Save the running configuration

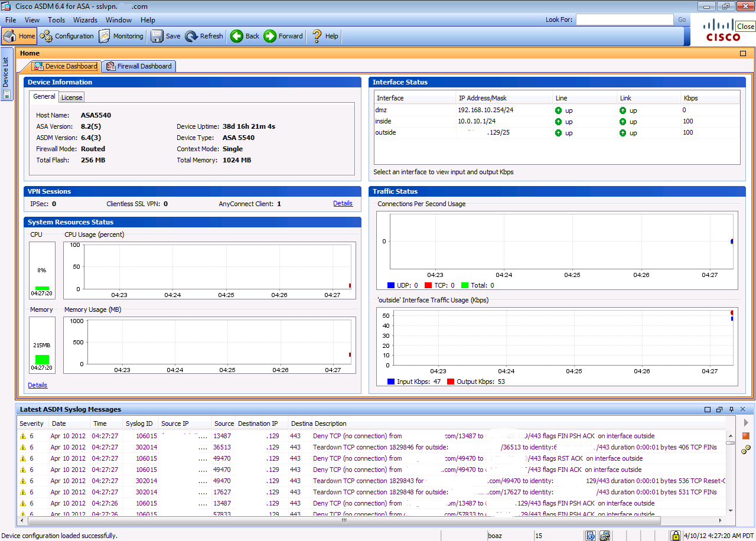point(165,35)
